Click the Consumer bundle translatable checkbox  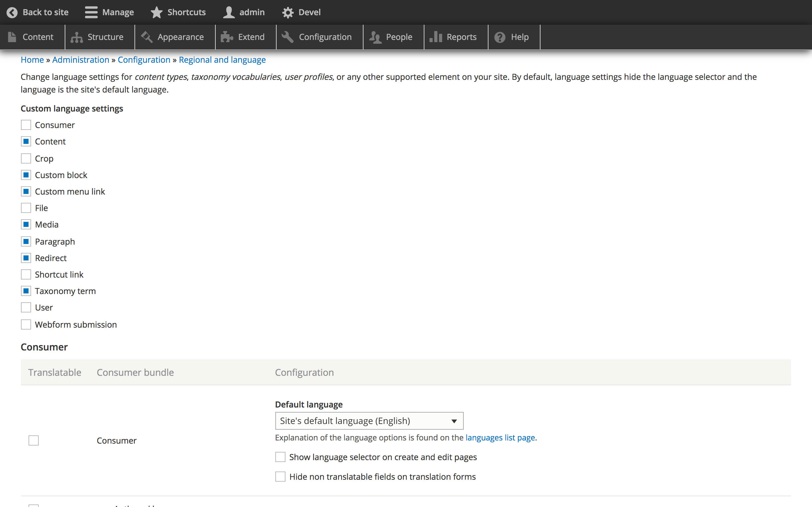(34, 441)
